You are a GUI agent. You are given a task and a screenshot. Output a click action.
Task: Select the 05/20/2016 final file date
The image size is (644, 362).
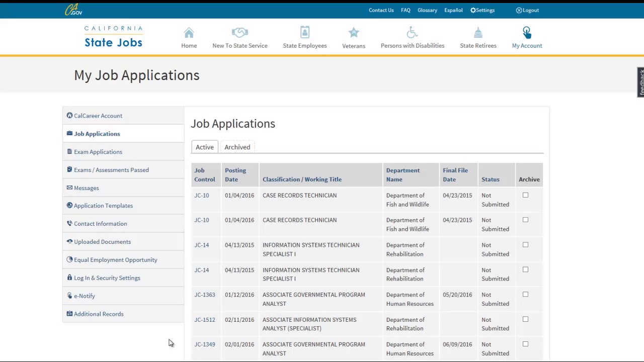point(457,295)
